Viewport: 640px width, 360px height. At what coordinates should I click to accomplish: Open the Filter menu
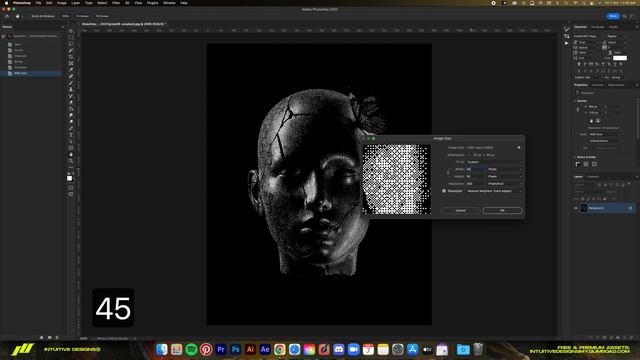pos(116,3)
